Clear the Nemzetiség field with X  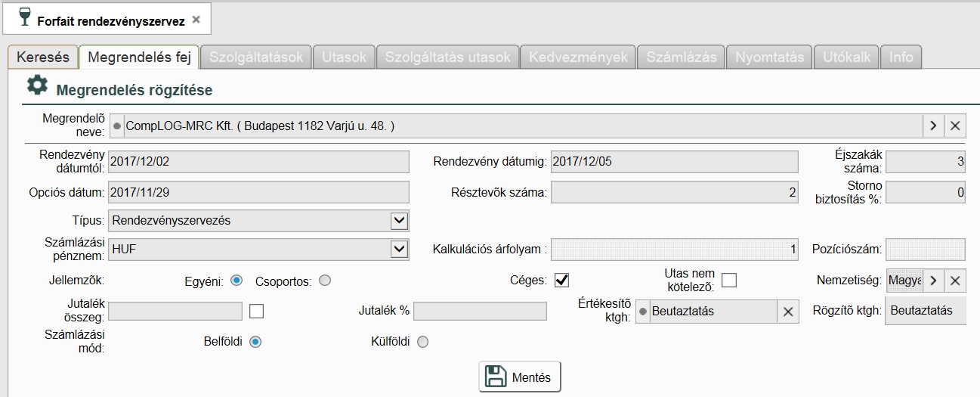coord(955,281)
